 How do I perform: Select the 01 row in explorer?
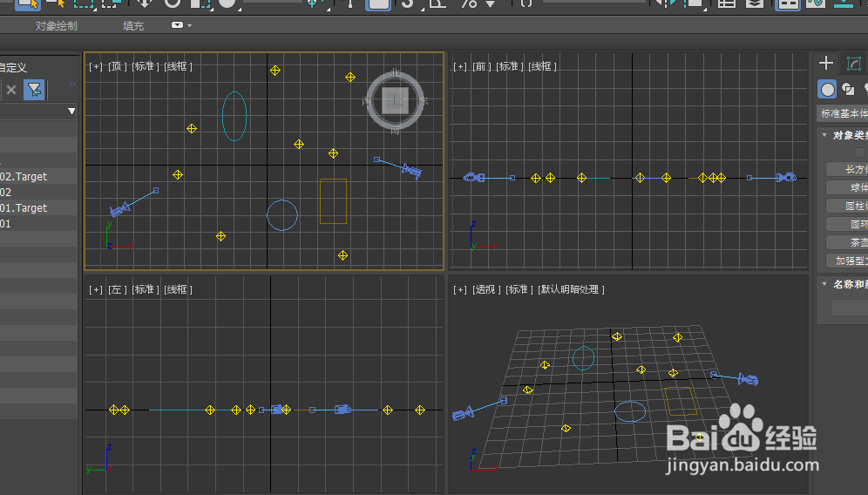point(38,224)
